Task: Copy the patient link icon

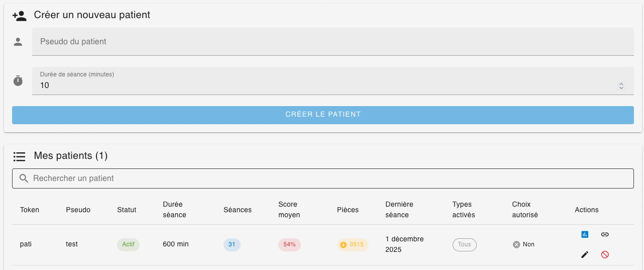Action: point(605,234)
